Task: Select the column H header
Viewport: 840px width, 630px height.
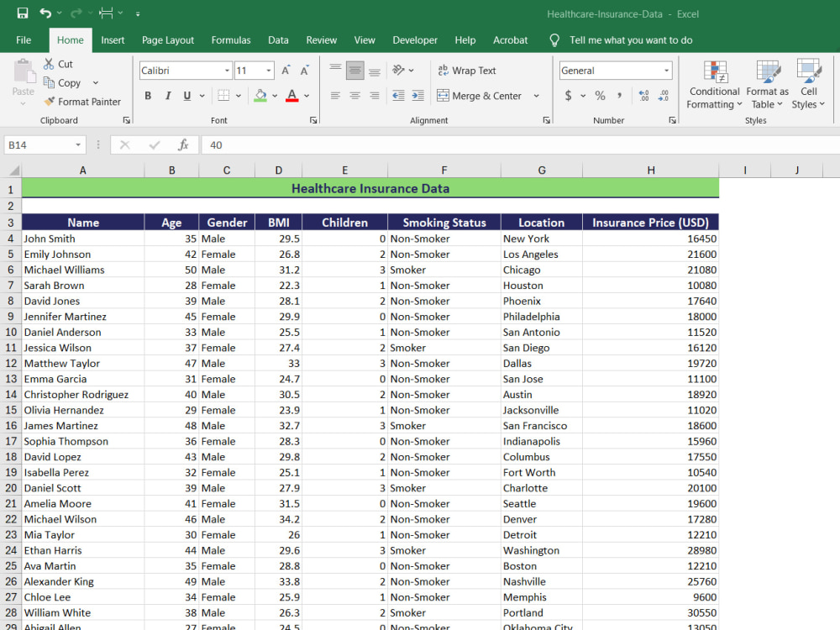Action: (x=650, y=171)
